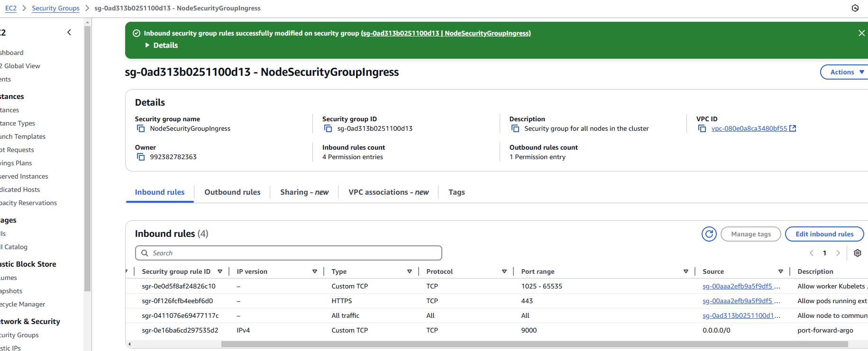The height and width of the screenshot is (351, 868).
Task: Open the Tags tab
Action: (x=456, y=192)
